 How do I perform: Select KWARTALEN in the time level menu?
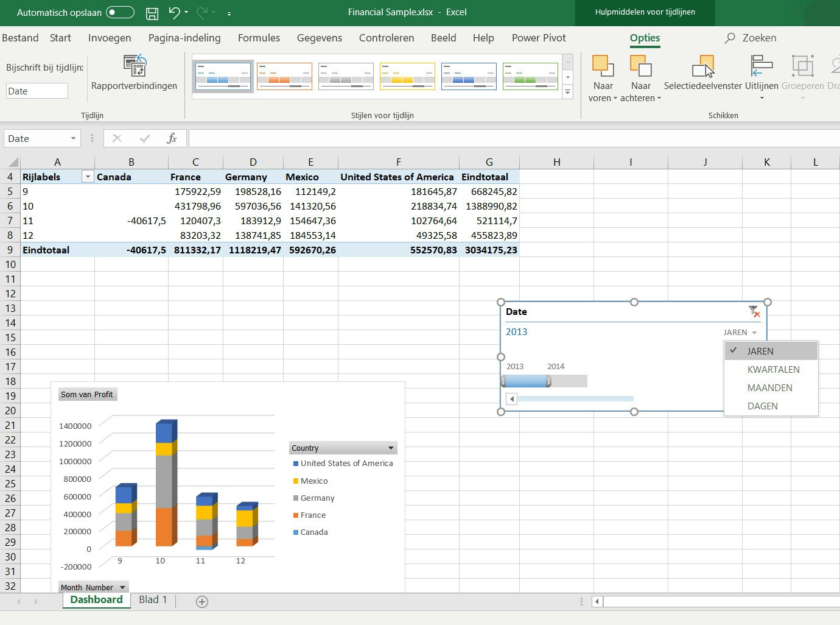[x=774, y=369]
